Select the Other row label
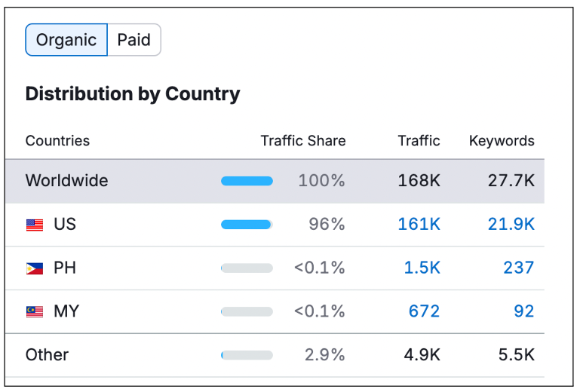The width and height of the screenshot is (580, 392). pyautogui.click(x=47, y=355)
